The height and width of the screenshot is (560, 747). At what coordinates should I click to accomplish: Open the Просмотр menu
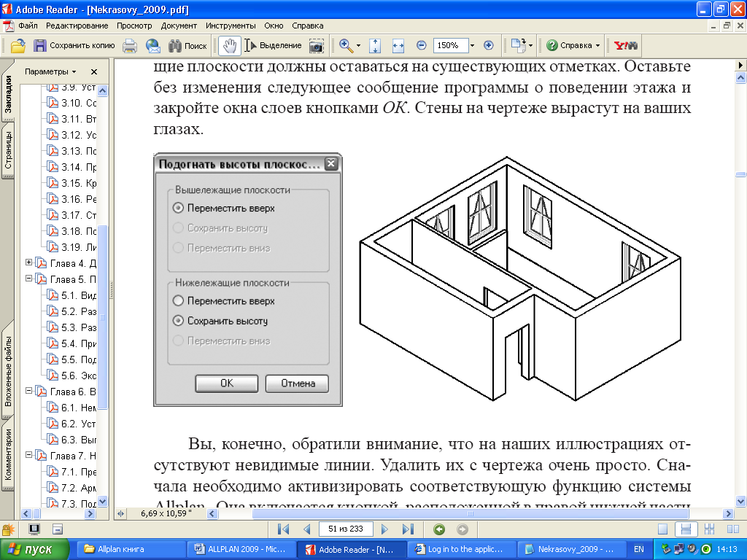tap(134, 26)
